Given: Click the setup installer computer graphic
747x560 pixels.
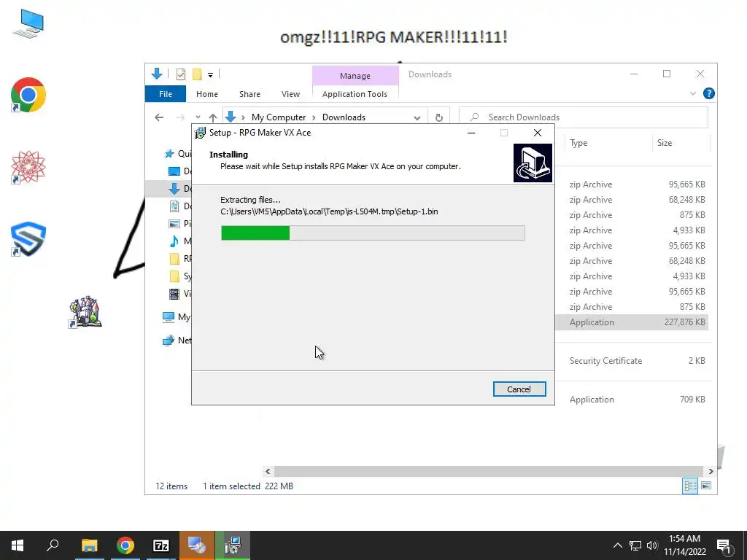Looking at the screenshot, I should pos(533,163).
